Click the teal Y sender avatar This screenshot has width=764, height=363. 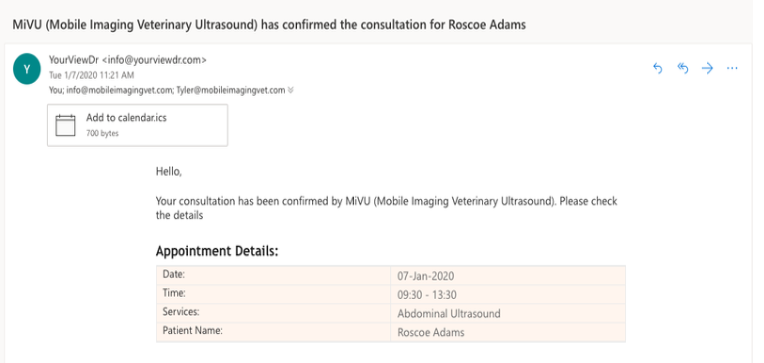(x=27, y=69)
